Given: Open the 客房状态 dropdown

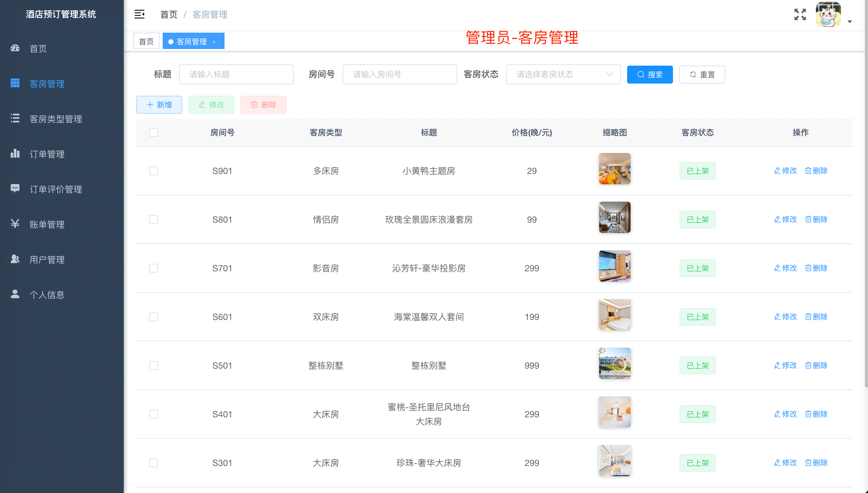Looking at the screenshot, I should (x=563, y=74).
